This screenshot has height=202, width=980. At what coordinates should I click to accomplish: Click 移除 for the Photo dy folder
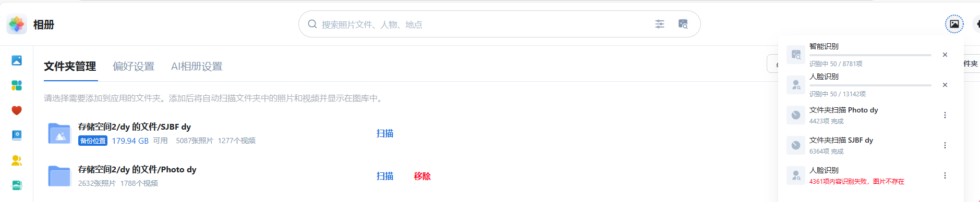pos(422,176)
